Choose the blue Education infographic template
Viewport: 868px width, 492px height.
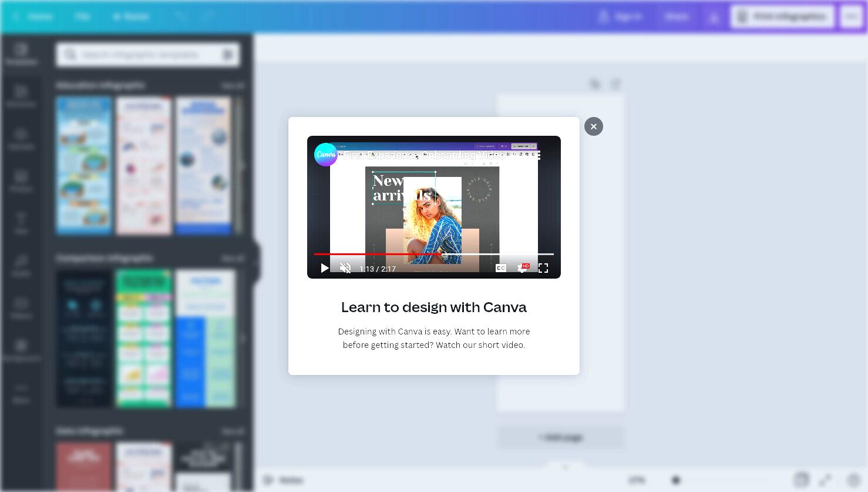coord(84,166)
